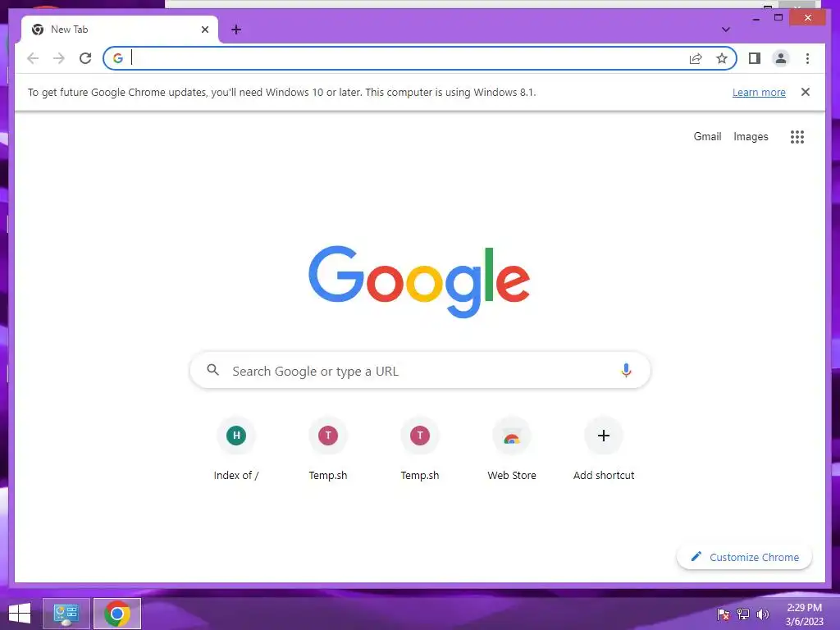
Task: Open the Windows Start menu
Action: pyautogui.click(x=20, y=614)
